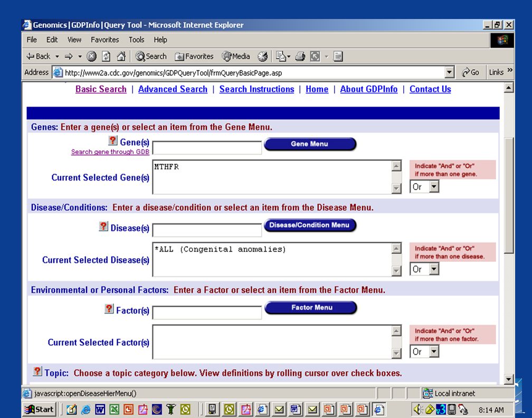Expand the Address bar dropdown
Viewport: 532px width, 418px height.
pos(449,72)
